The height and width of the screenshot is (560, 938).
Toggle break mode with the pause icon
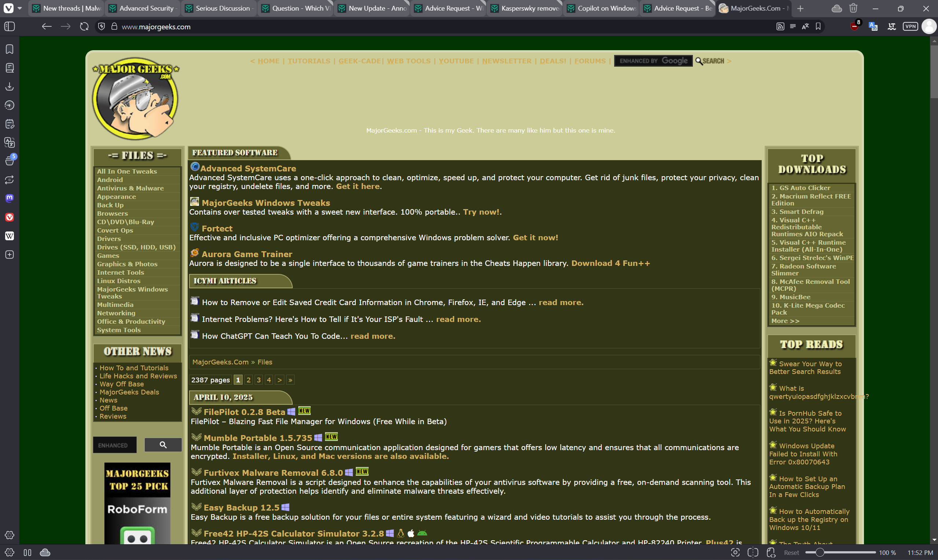27,552
